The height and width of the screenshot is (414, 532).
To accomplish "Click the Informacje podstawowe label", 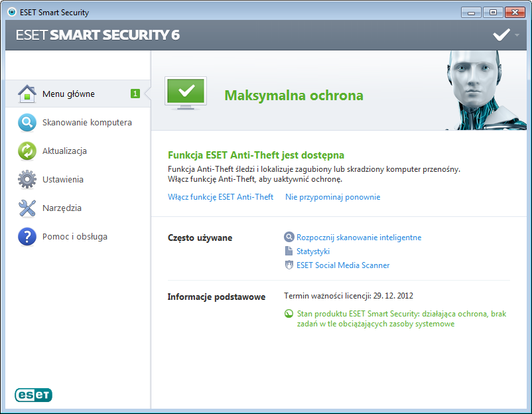I will pos(216,297).
